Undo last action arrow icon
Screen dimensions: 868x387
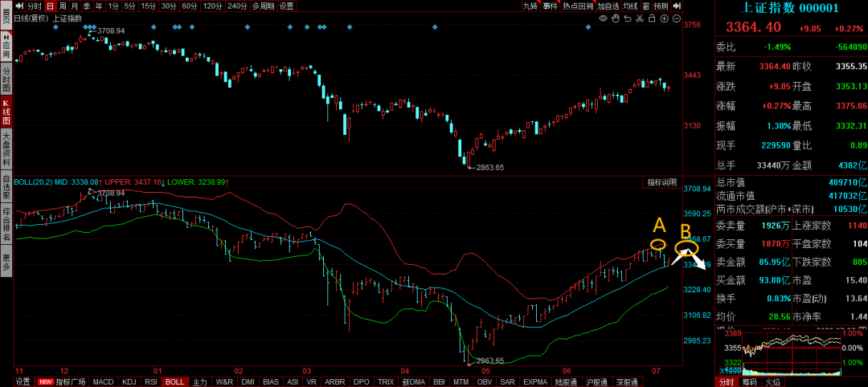coord(628,18)
